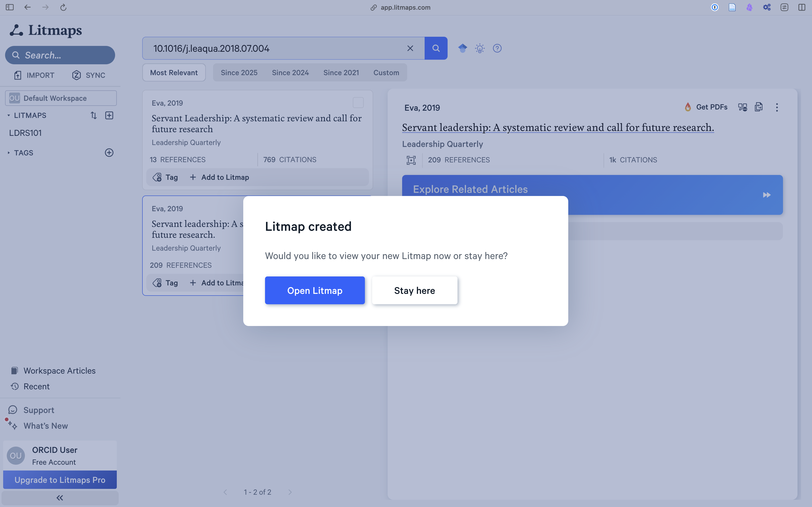This screenshot has width=812, height=507.
Task: Click the graduation cap icon beside search
Action: (x=462, y=48)
